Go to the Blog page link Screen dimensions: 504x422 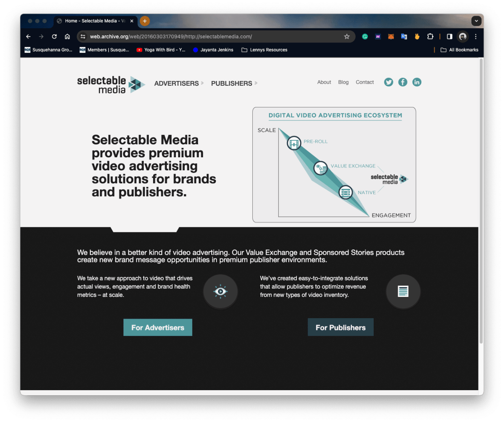point(343,82)
